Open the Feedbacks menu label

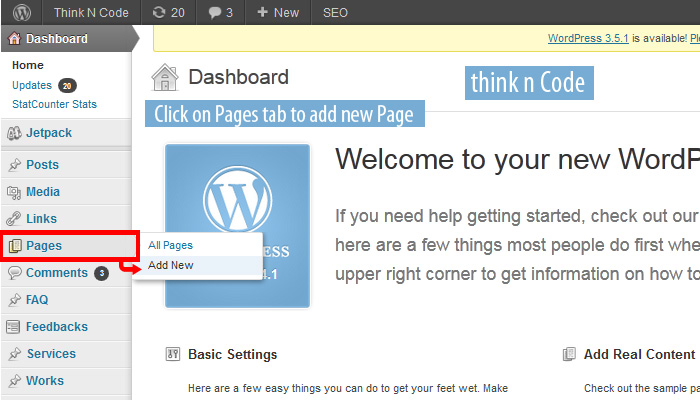[x=57, y=327]
